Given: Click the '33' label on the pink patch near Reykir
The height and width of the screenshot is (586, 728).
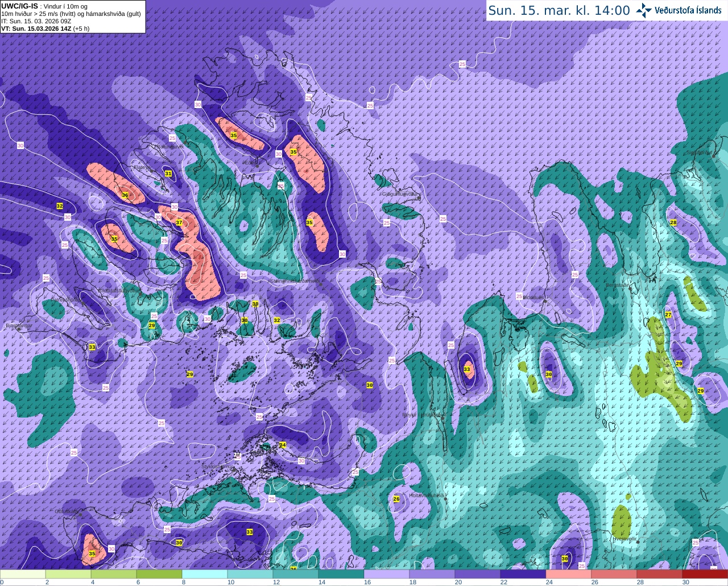Looking at the screenshot, I should [x=467, y=369].
